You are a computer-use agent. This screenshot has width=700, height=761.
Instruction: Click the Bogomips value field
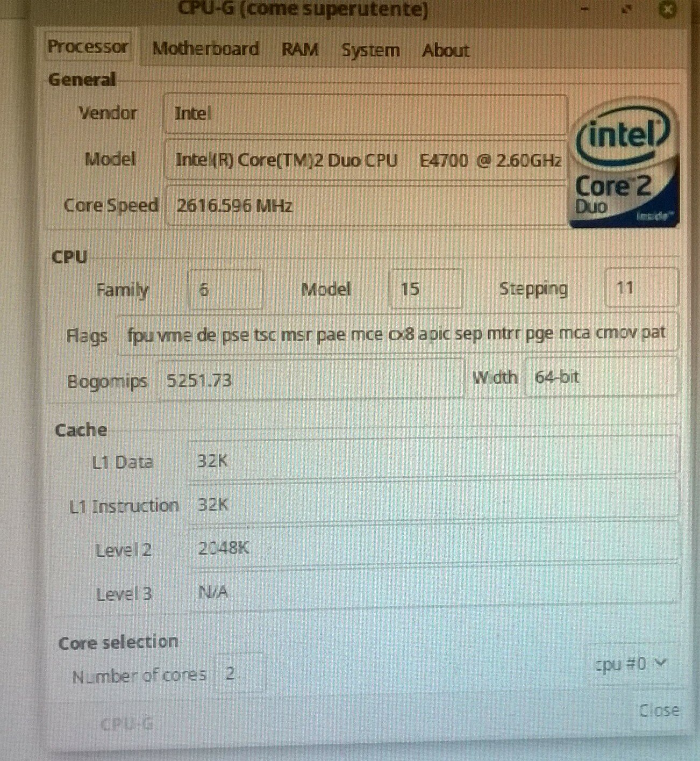tap(310, 380)
